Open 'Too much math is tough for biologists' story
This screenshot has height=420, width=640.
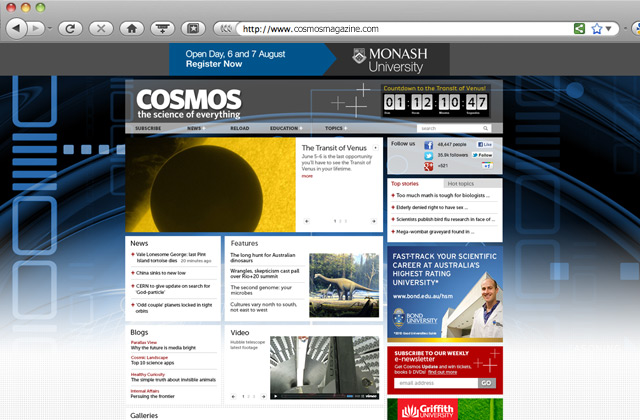tap(443, 195)
